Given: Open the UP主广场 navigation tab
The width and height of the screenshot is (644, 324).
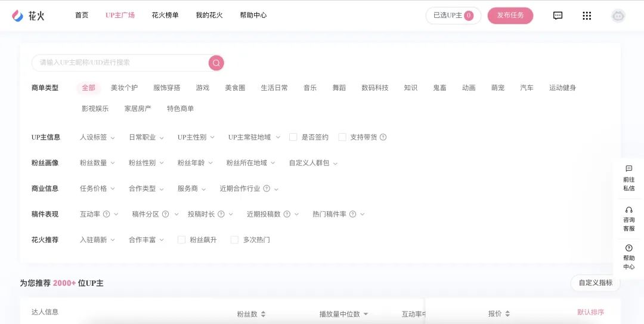Looking at the screenshot, I should coord(120,15).
